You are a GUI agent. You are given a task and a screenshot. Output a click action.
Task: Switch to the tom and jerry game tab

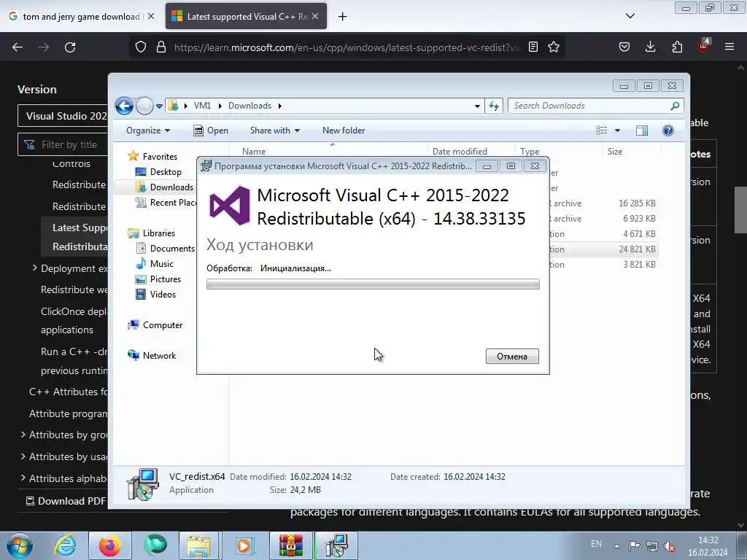pyautogui.click(x=82, y=17)
